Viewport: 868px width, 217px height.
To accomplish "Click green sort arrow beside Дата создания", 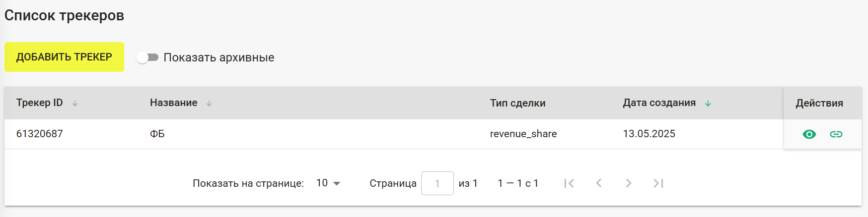I will click(708, 104).
